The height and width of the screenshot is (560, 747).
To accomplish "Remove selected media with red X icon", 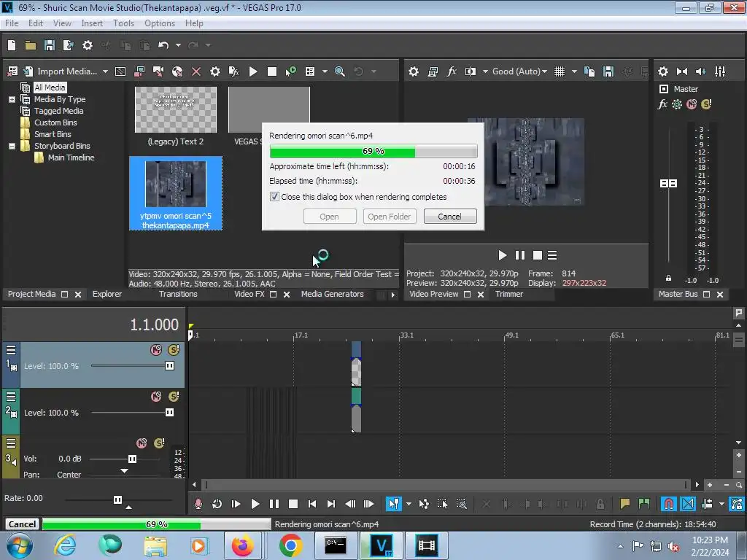I will tap(196, 71).
